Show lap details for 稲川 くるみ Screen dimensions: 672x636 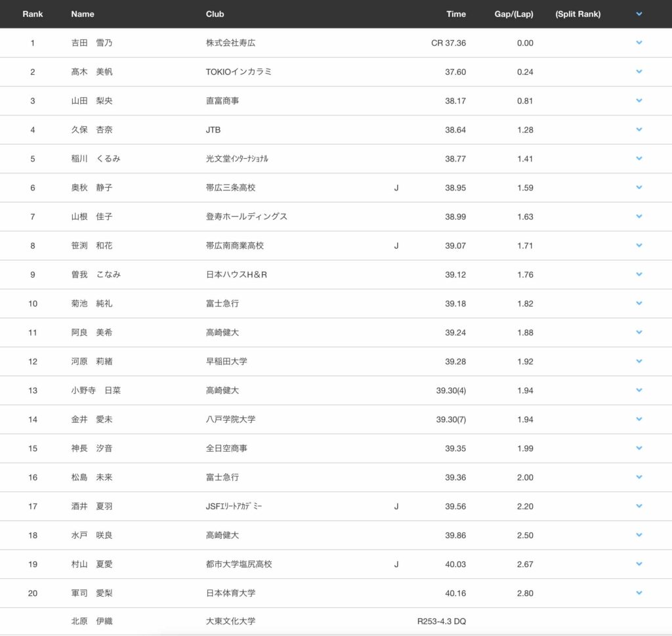639,158
